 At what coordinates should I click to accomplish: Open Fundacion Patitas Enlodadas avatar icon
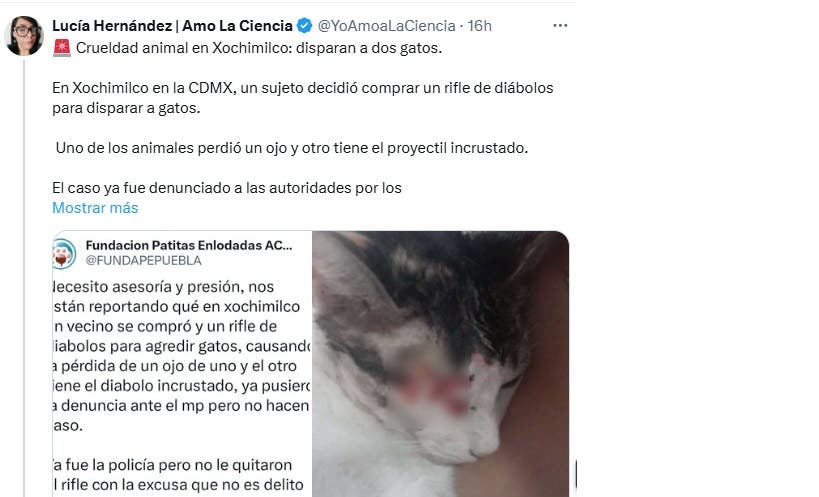pos(64,254)
